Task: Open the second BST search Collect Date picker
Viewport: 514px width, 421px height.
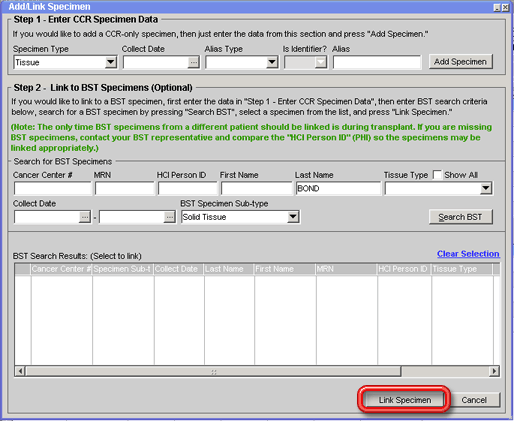Action: point(169,217)
